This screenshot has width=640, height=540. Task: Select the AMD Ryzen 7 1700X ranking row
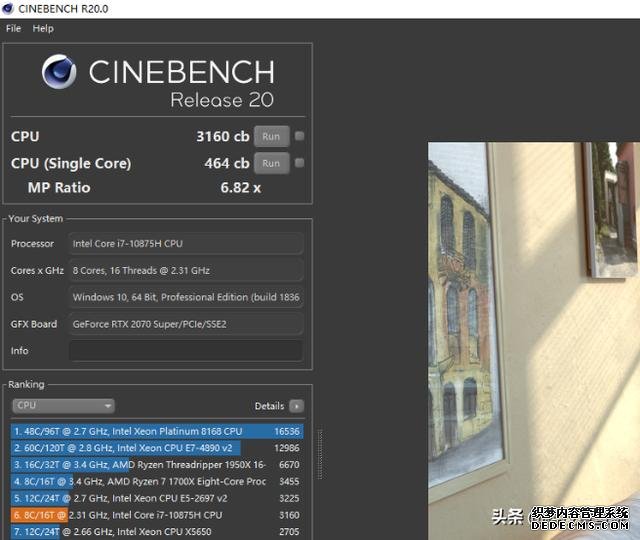(x=157, y=482)
